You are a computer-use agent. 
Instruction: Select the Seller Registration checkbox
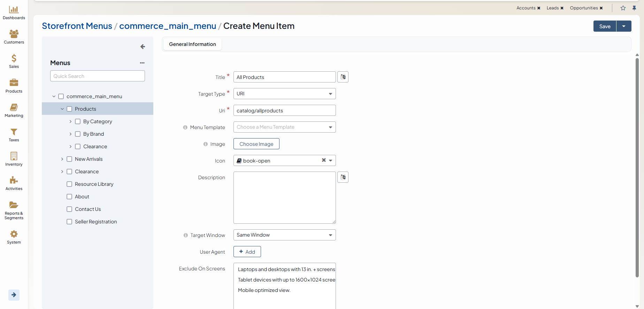[69, 222]
